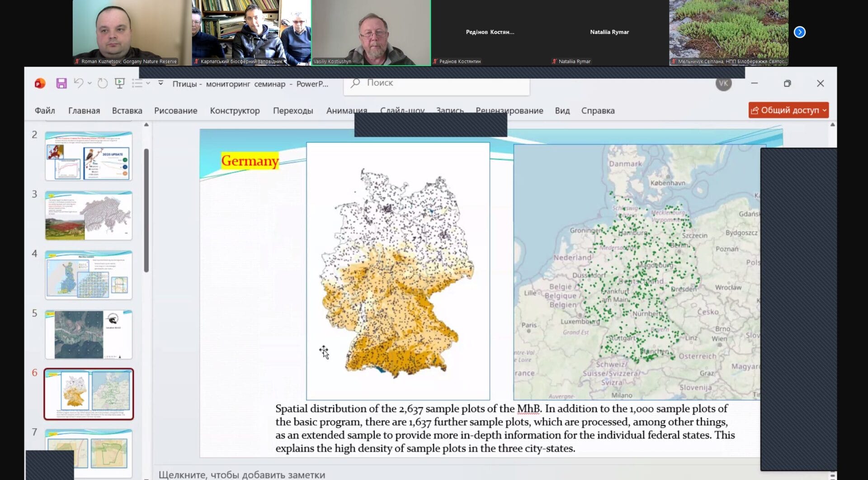The height and width of the screenshot is (480, 868).
Task: Open the Файл menu
Action: [x=45, y=111]
